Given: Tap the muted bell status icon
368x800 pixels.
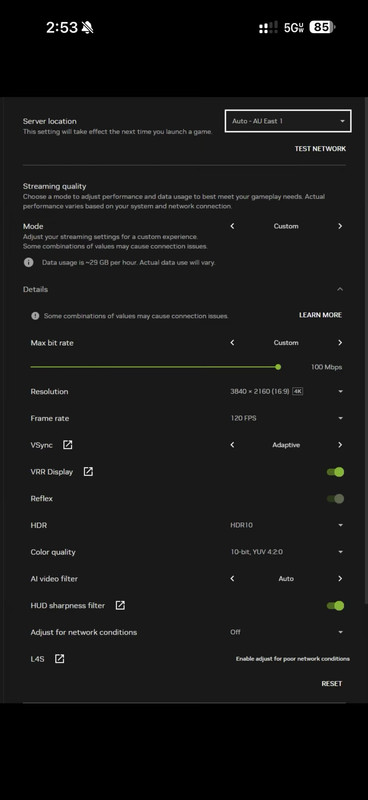Looking at the screenshot, I should pos(87,28).
